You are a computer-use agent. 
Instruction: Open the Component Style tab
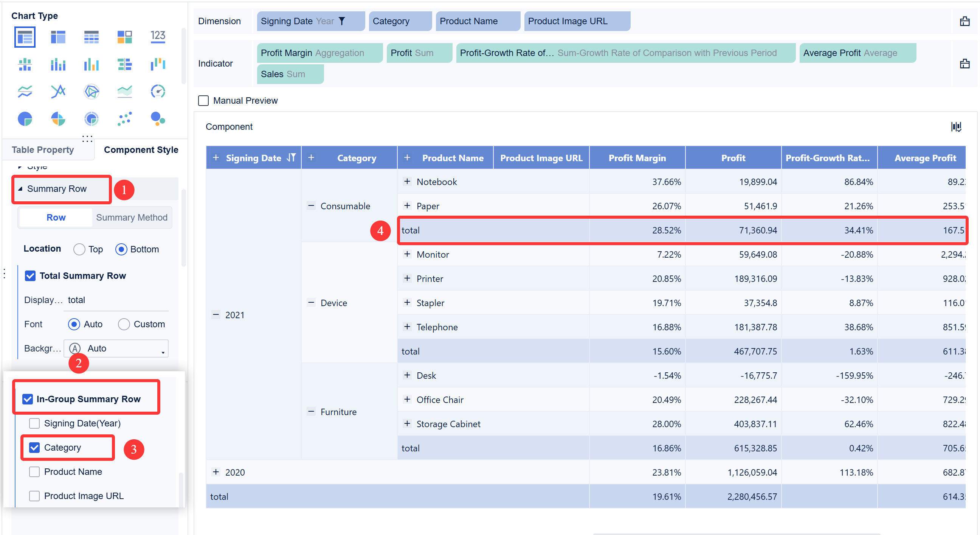pos(141,150)
